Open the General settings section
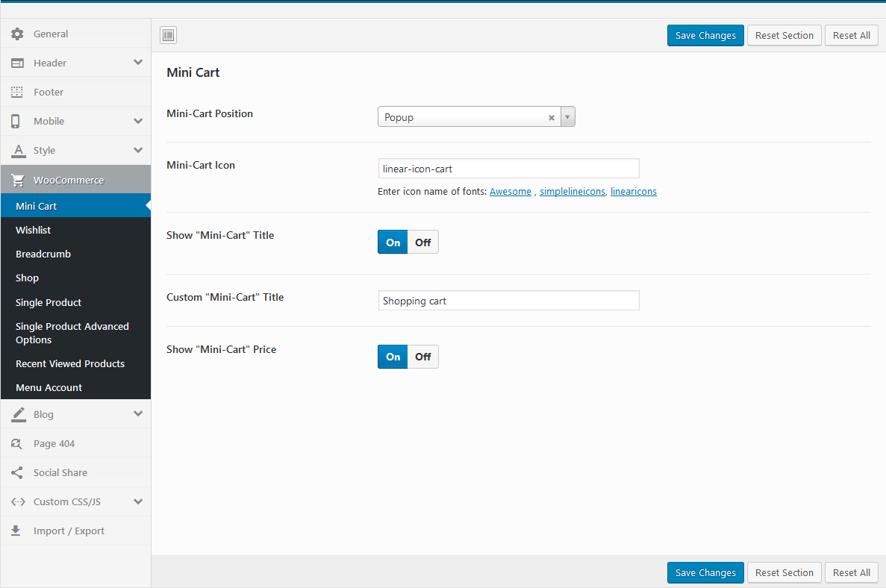This screenshot has height=588, width=886. click(75, 34)
